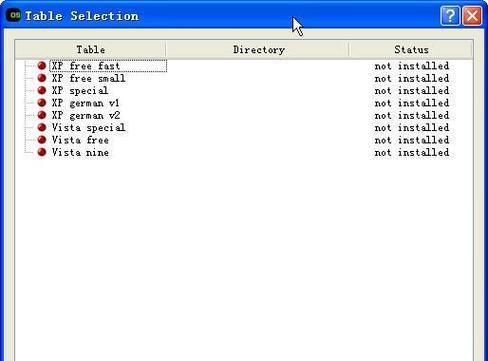Click the ophcrack icon in the title bar
488x361 pixels.
coord(14,15)
